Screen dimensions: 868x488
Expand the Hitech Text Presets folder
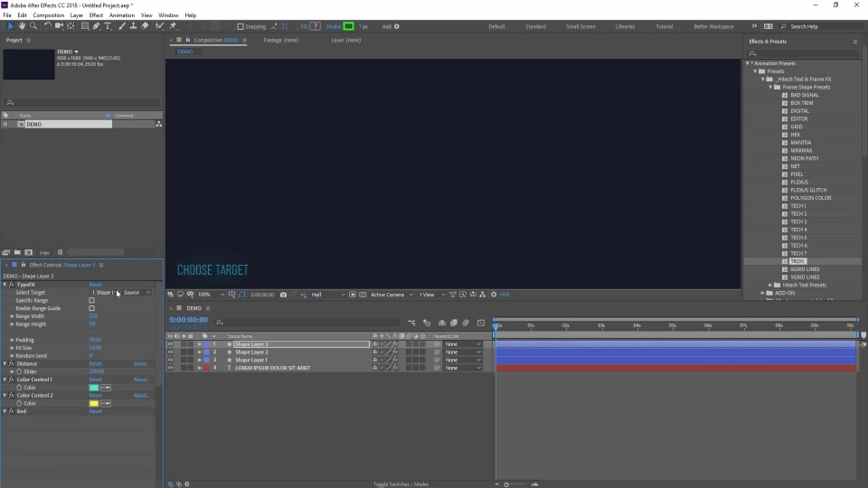pos(770,285)
